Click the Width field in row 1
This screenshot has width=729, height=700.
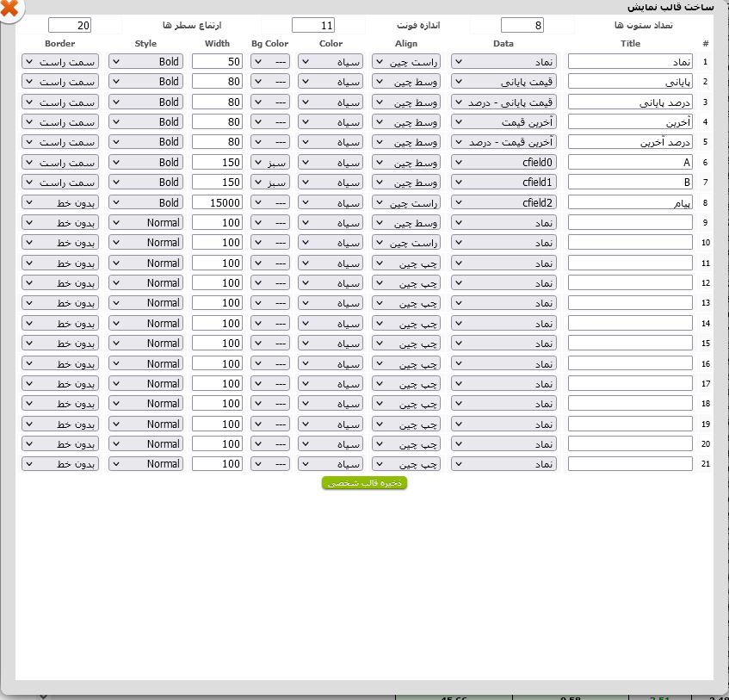[x=217, y=62]
